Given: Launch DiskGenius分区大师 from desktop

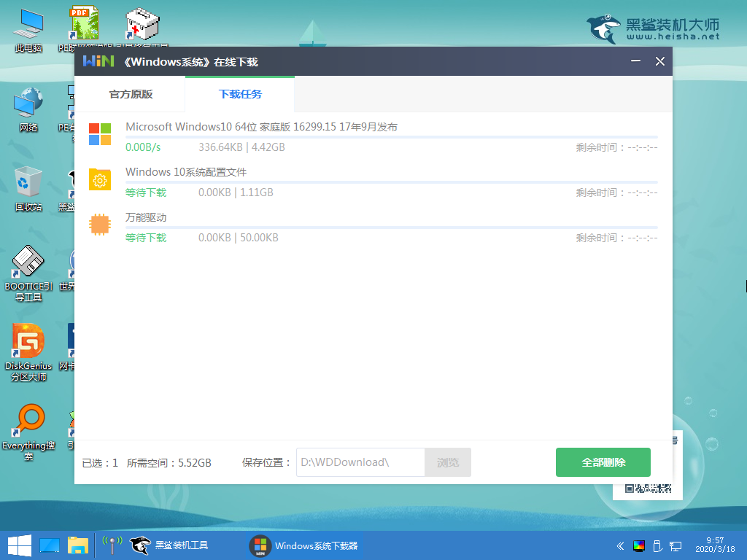Looking at the screenshot, I should pyautogui.click(x=28, y=352).
